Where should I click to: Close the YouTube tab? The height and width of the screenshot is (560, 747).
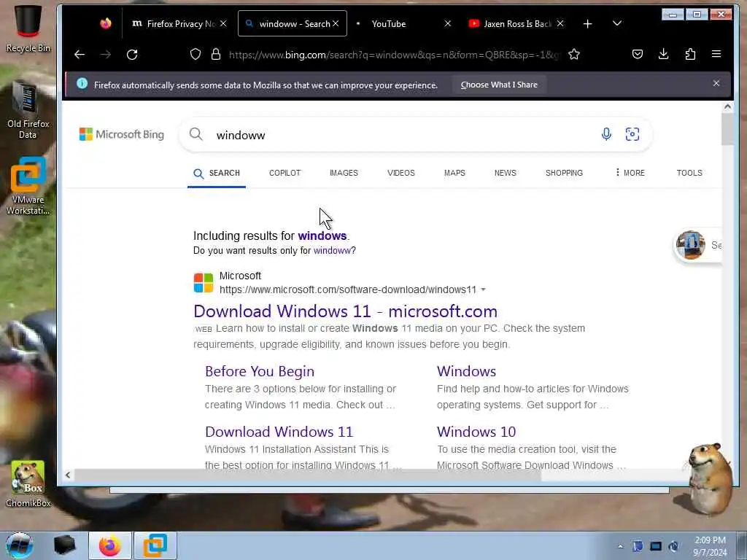(447, 23)
